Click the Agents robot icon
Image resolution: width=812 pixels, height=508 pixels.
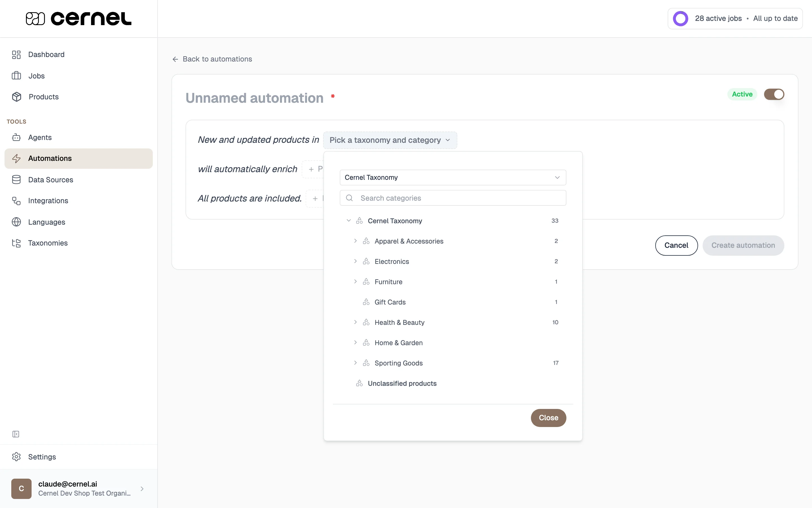16,137
